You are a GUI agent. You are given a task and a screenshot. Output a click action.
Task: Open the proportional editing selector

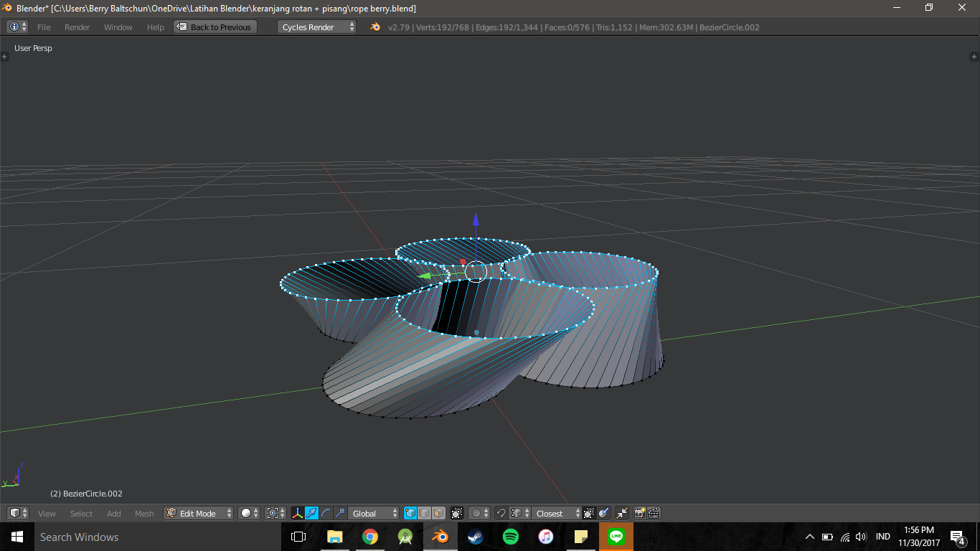click(x=479, y=513)
